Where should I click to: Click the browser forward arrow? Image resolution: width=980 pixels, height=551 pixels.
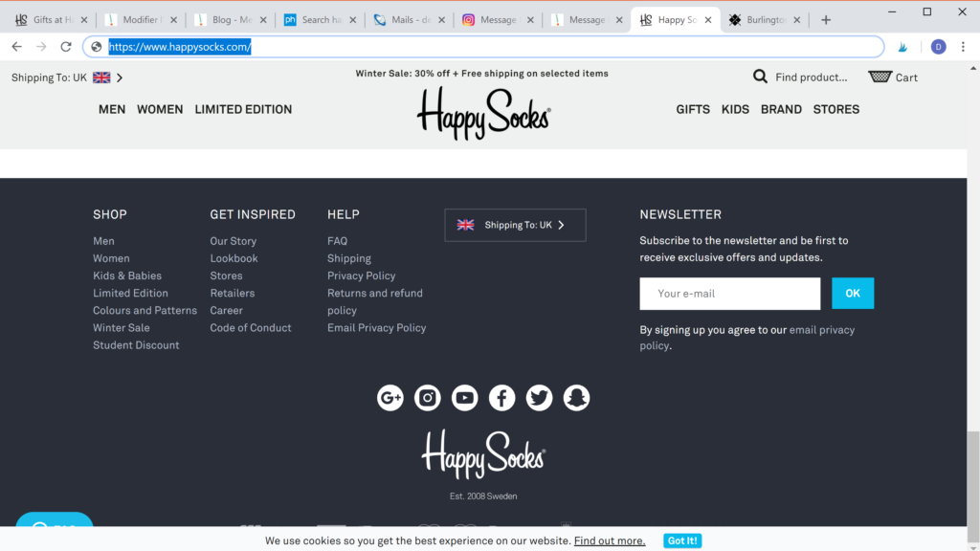41,47
